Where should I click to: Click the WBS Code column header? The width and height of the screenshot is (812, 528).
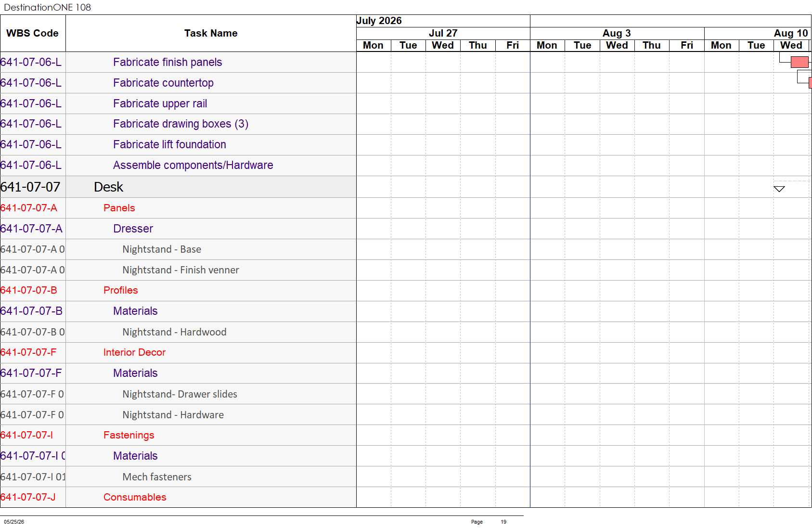33,33
